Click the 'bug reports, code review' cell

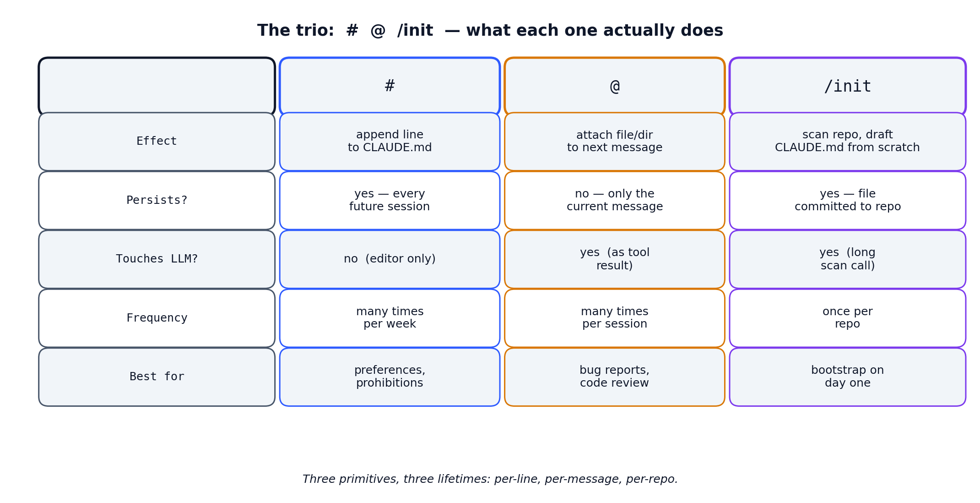(x=615, y=377)
